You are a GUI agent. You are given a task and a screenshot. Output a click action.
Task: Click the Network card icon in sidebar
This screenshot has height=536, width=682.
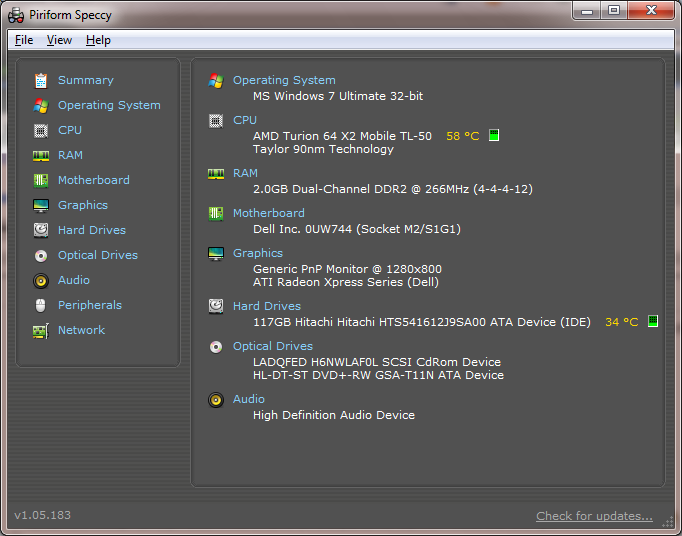(41, 331)
